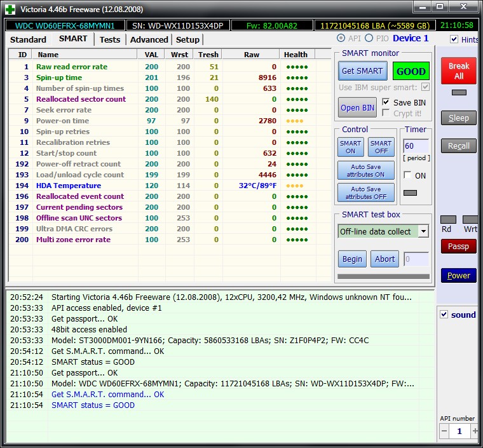
Task: Click Auto Save attributes OFF button
Action: pyautogui.click(x=365, y=193)
